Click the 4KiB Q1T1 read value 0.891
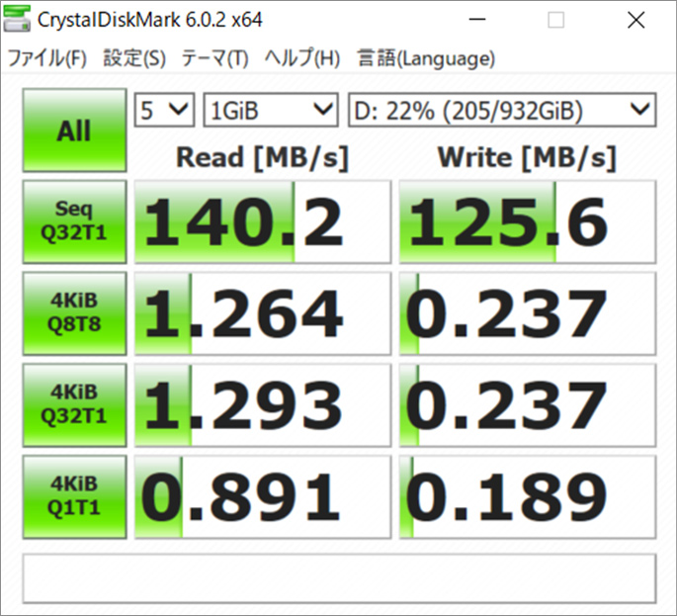The height and width of the screenshot is (616, 677). 263,496
